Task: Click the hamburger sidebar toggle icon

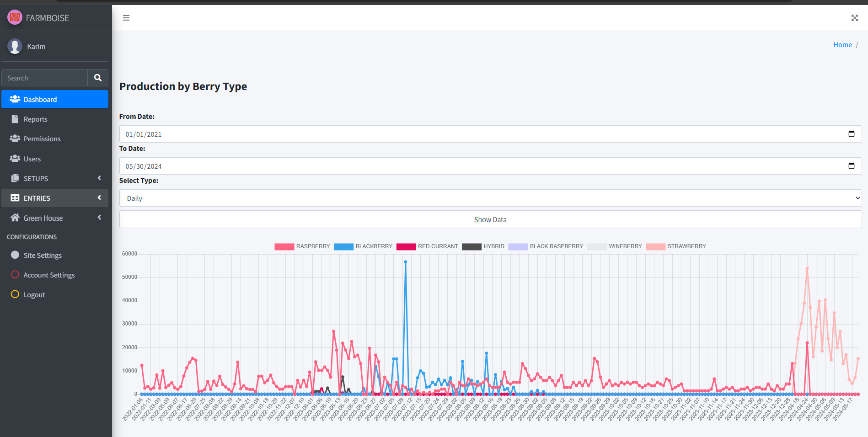Action: coord(126,18)
